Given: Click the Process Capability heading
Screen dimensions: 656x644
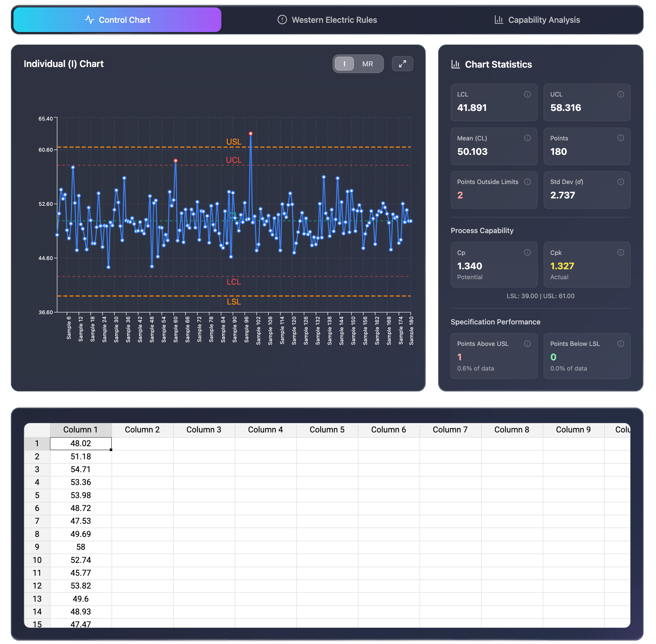Looking at the screenshot, I should tap(482, 231).
